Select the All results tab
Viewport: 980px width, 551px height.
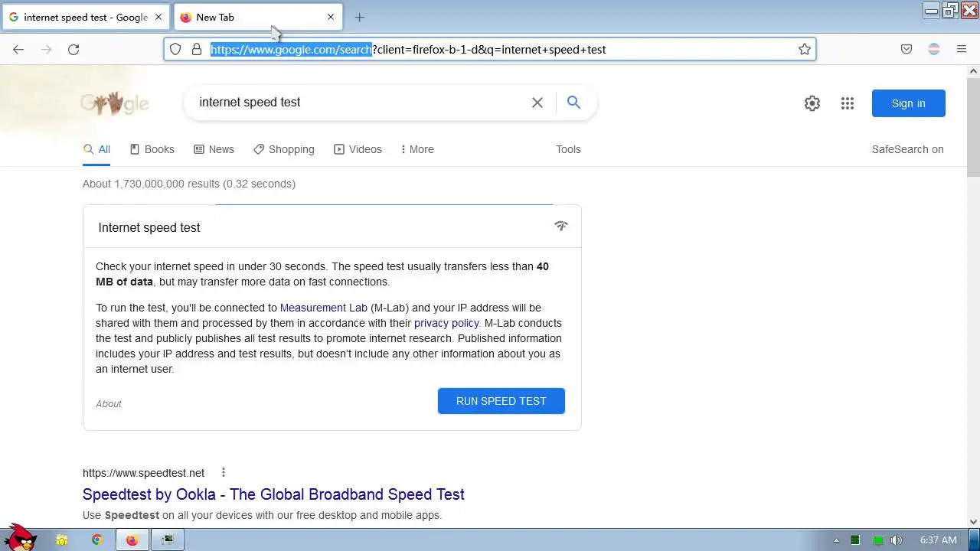click(96, 149)
